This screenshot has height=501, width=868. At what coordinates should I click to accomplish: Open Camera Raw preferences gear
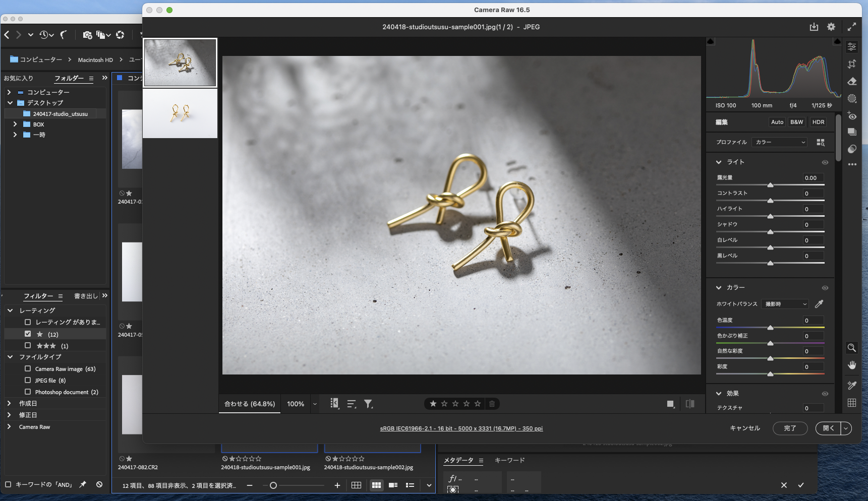(831, 27)
